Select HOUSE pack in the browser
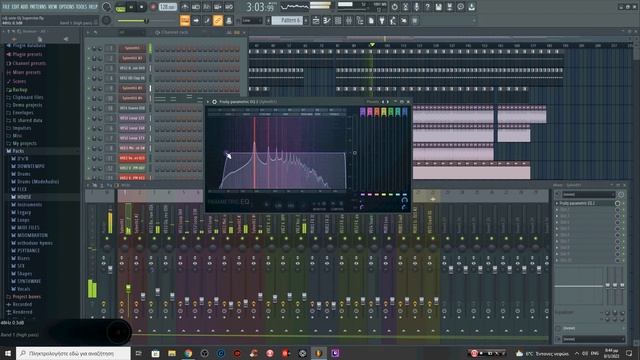Screen dimensions: 640x360 click(24, 197)
